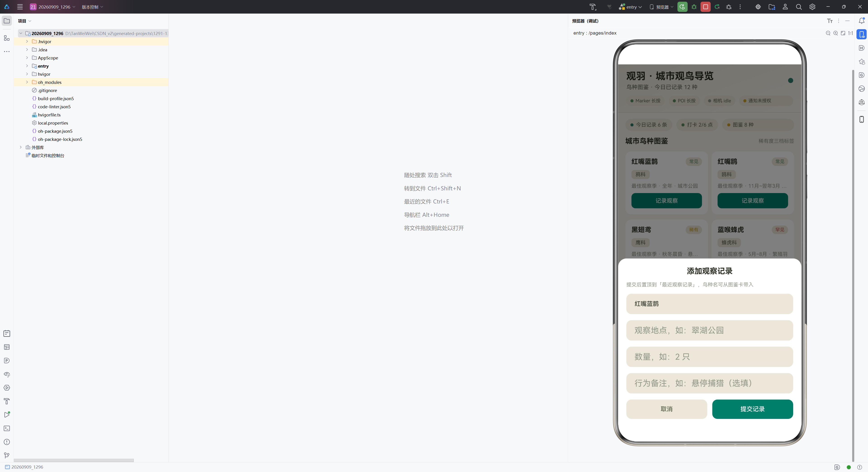Open IDE settings gear
This screenshot has height=472, width=868.
tap(812, 7)
